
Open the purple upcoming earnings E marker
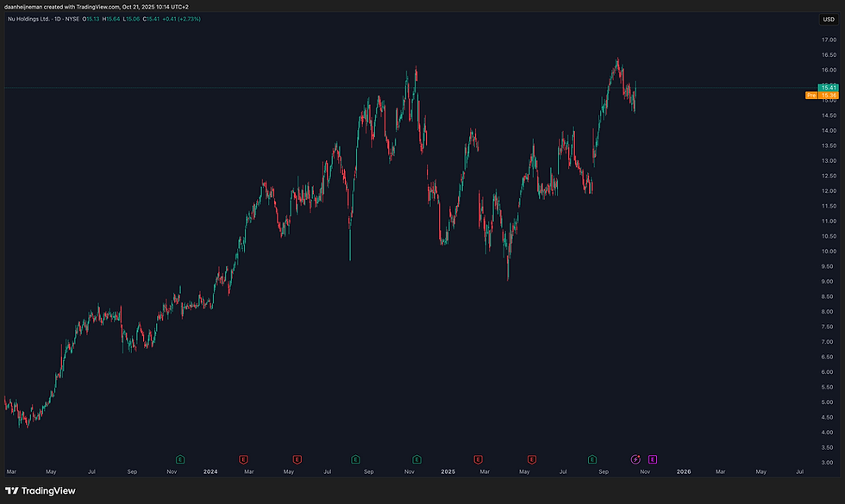coord(652,459)
